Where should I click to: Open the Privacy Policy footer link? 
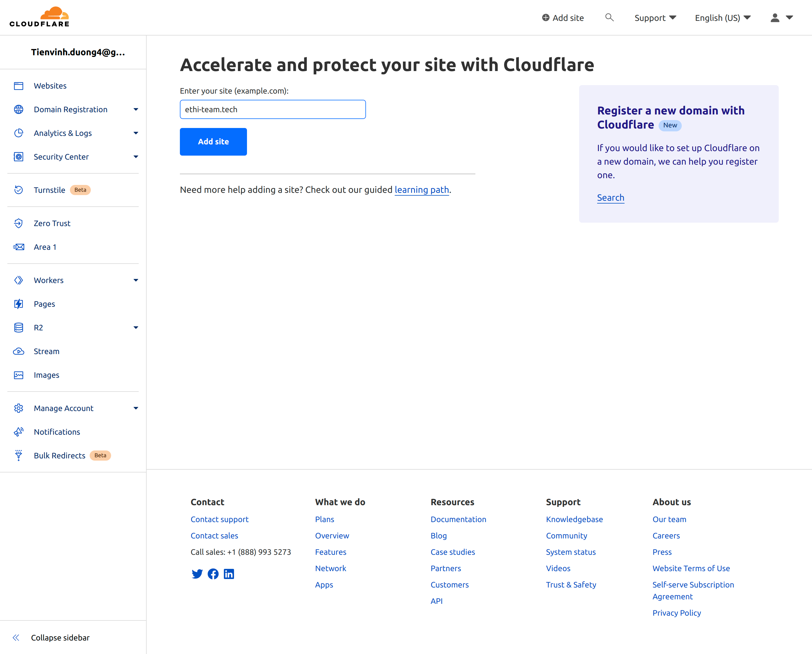(x=677, y=613)
